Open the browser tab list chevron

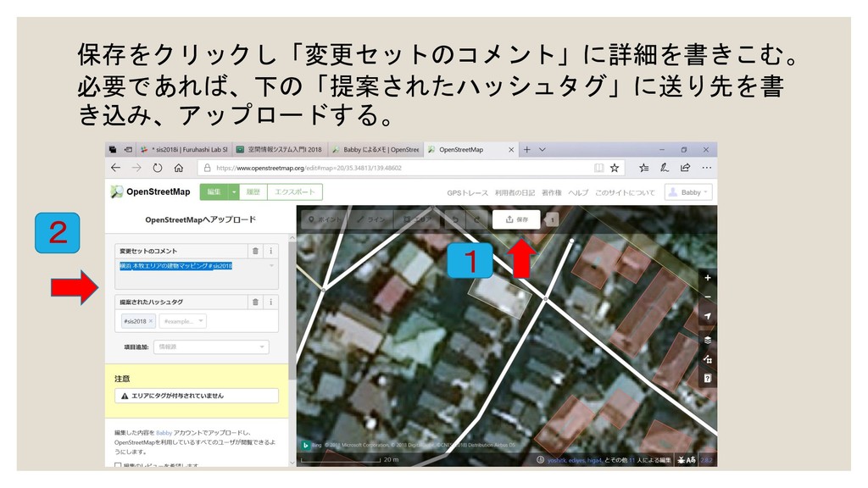[x=542, y=149]
